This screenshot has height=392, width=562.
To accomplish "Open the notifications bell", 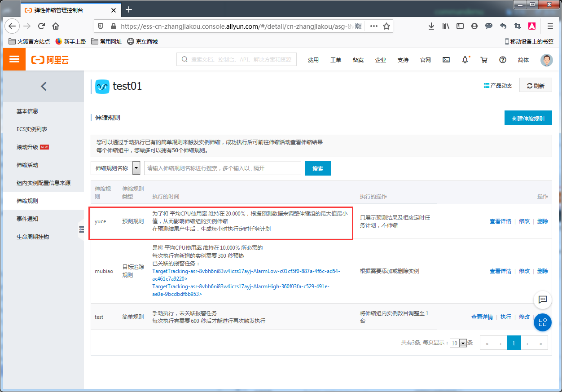I will (465, 60).
